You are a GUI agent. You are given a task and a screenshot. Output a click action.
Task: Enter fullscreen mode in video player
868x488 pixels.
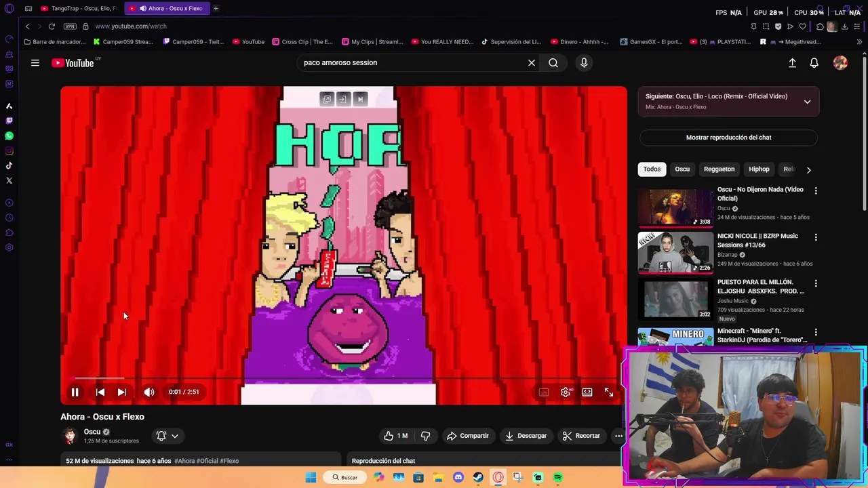(x=609, y=392)
